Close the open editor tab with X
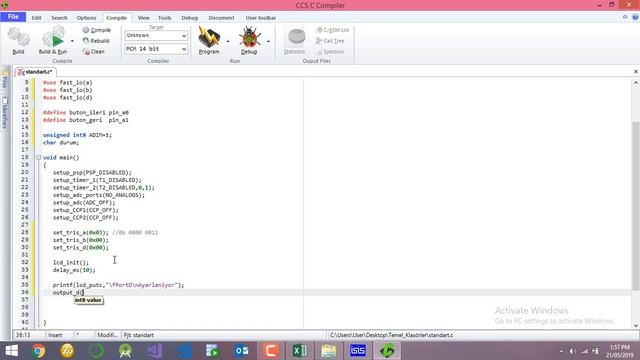640x360 pixels. [x=636, y=71]
